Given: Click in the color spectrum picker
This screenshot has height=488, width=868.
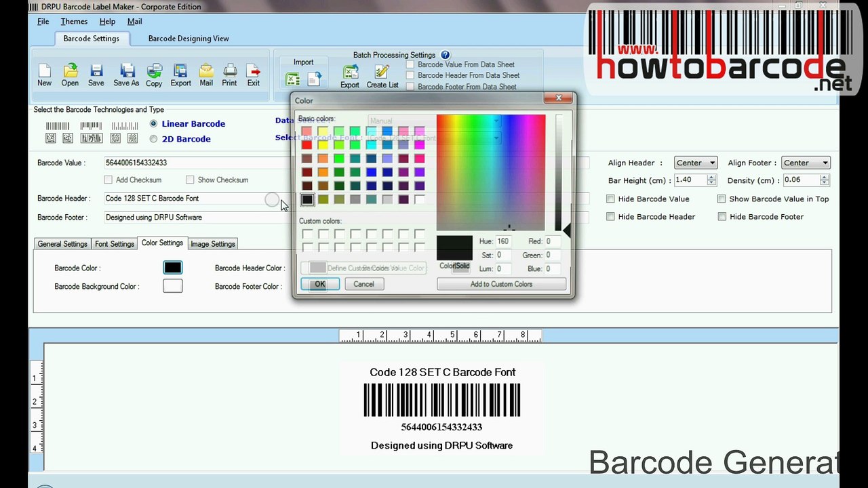Looking at the screenshot, I should pos(491,173).
